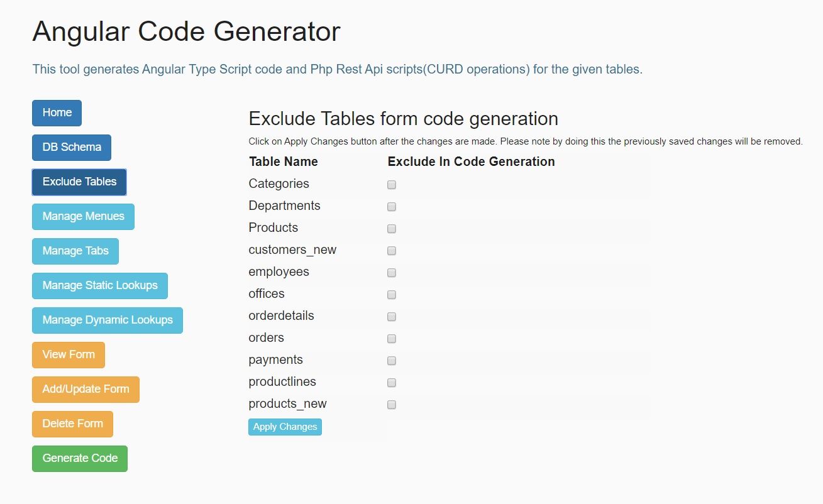Check the offices exclude checkbox
The image size is (823, 504).
point(392,295)
